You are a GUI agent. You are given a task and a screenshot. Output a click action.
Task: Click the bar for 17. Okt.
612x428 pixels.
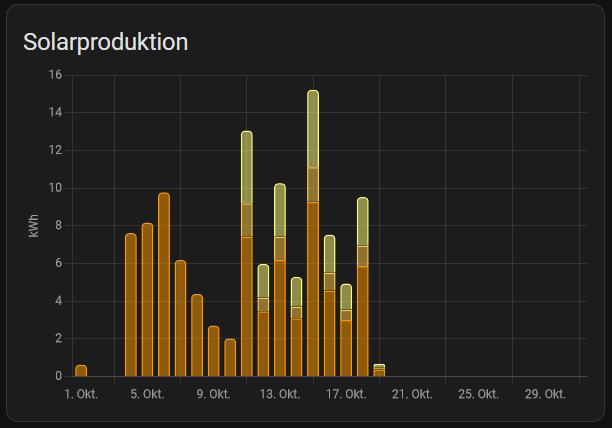point(346,332)
